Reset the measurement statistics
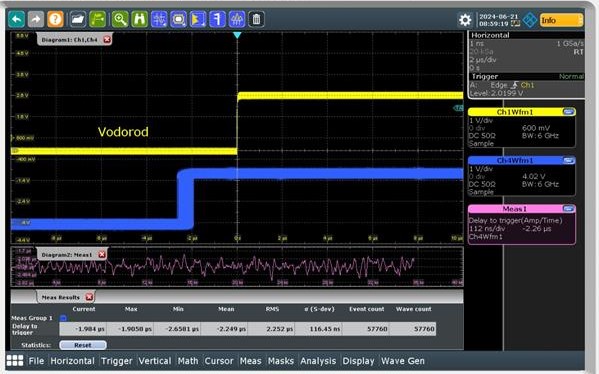This screenshot has width=599, height=374. click(x=83, y=345)
